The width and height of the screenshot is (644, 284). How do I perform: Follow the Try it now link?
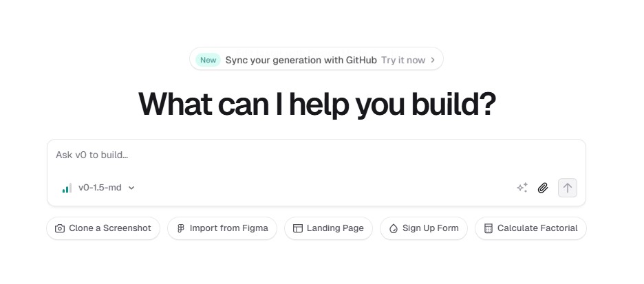(x=403, y=61)
